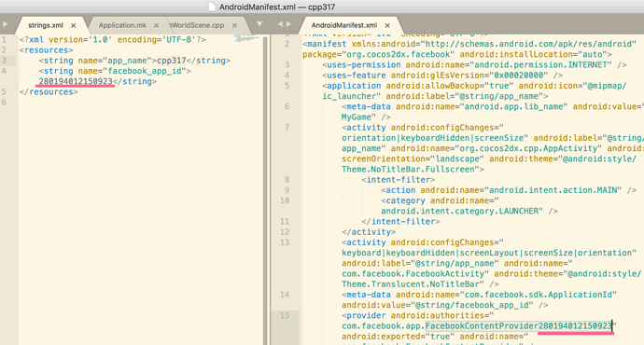The width and height of the screenshot is (644, 345).
Task: Click com.facebook.sdk.ApplicationId value
Action: tap(538, 295)
